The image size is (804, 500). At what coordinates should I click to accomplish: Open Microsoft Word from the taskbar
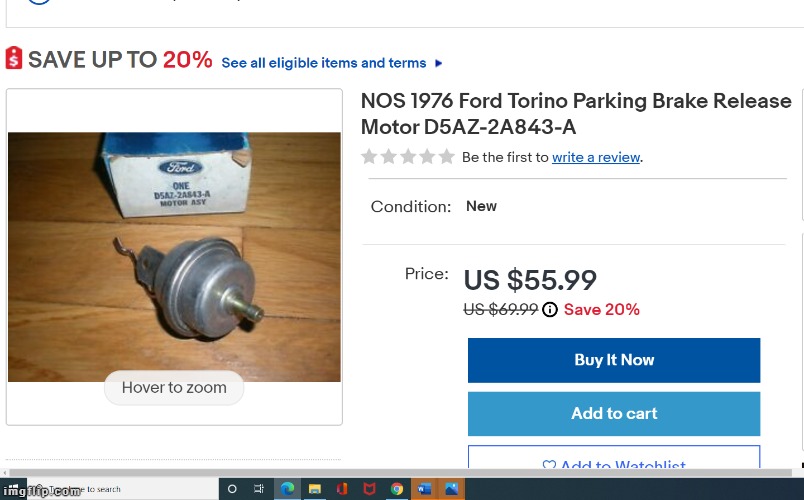(424, 489)
